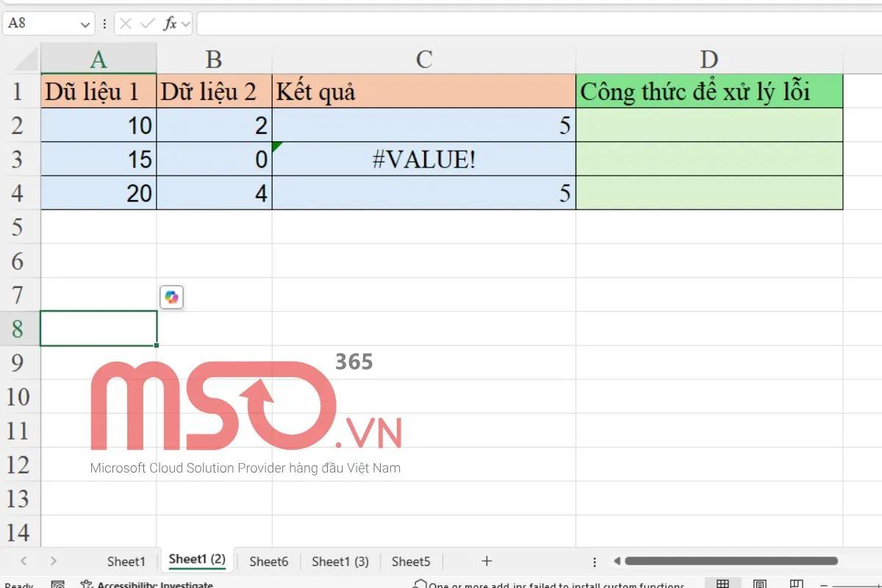
Task: Expand the formula bar with its chevron
Action: pyautogui.click(x=186, y=24)
